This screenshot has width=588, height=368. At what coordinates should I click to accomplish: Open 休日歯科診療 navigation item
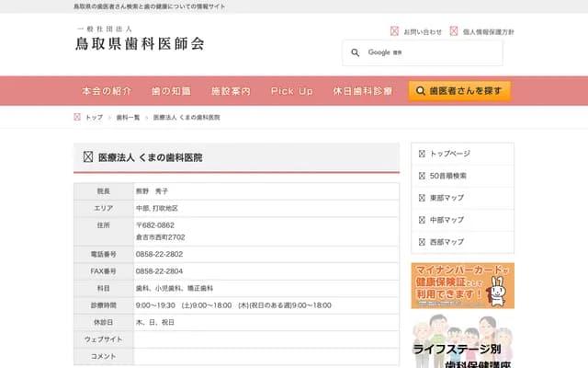coord(363,91)
